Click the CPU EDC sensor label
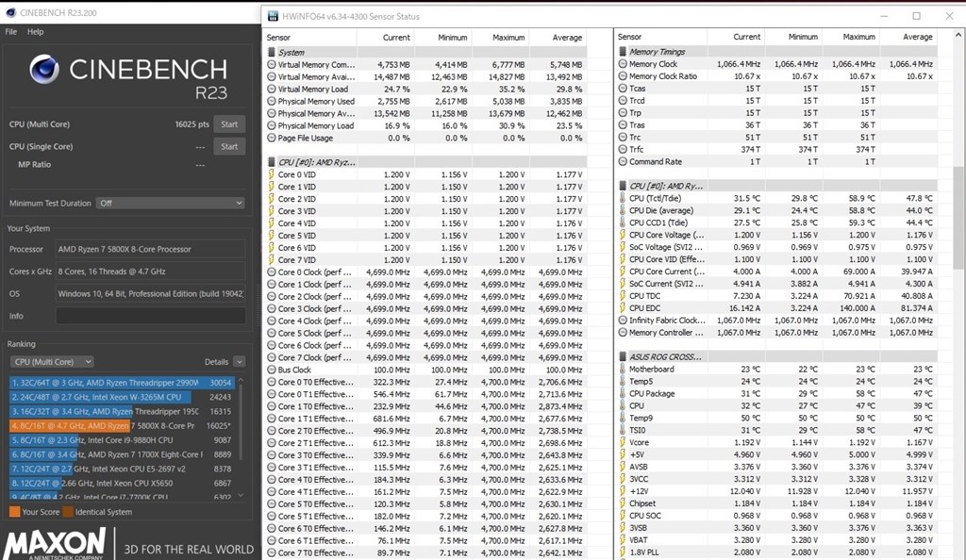The height and width of the screenshot is (560, 966). tap(644, 308)
